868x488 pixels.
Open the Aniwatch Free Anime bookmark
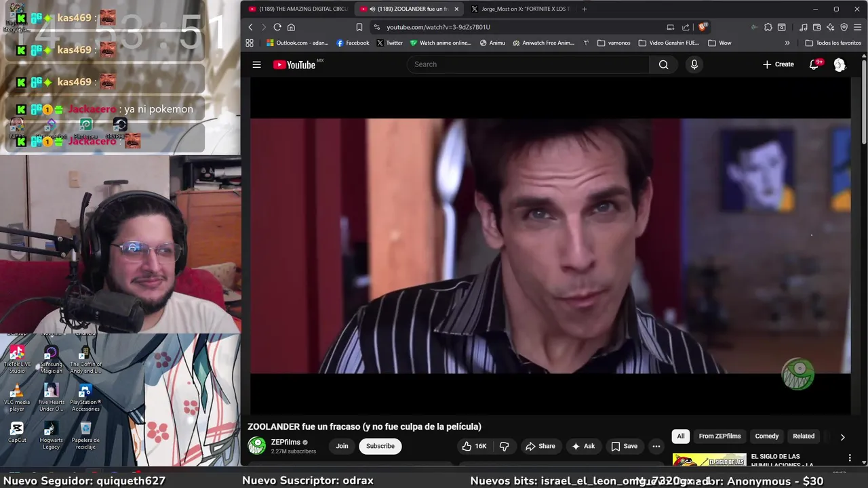click(x=544, y=43)
